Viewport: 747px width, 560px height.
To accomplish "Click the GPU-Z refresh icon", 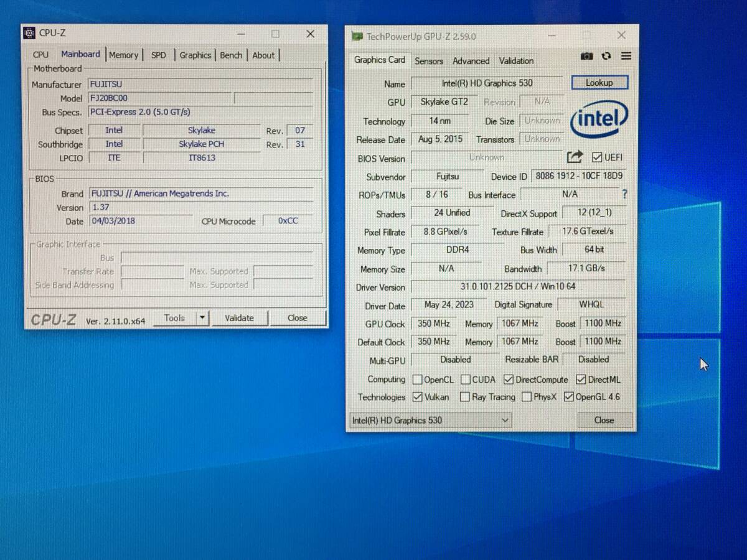I will click(x=606, y=56).
